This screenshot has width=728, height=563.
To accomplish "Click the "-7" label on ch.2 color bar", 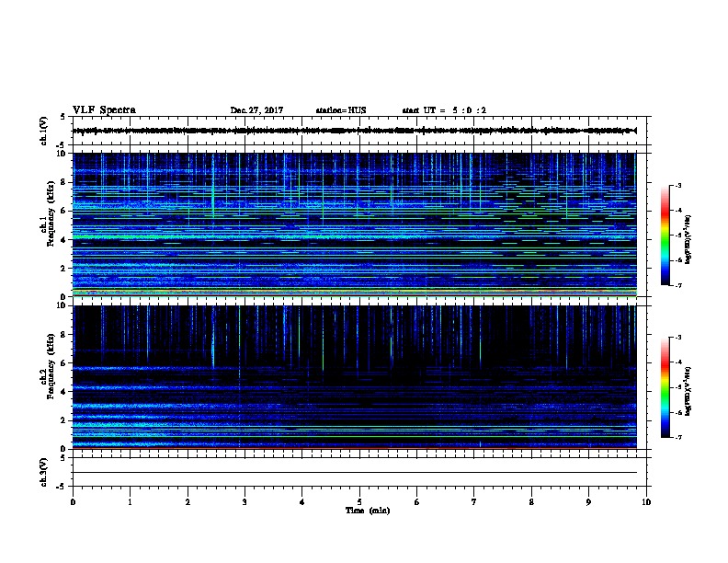I will [678, 437].
